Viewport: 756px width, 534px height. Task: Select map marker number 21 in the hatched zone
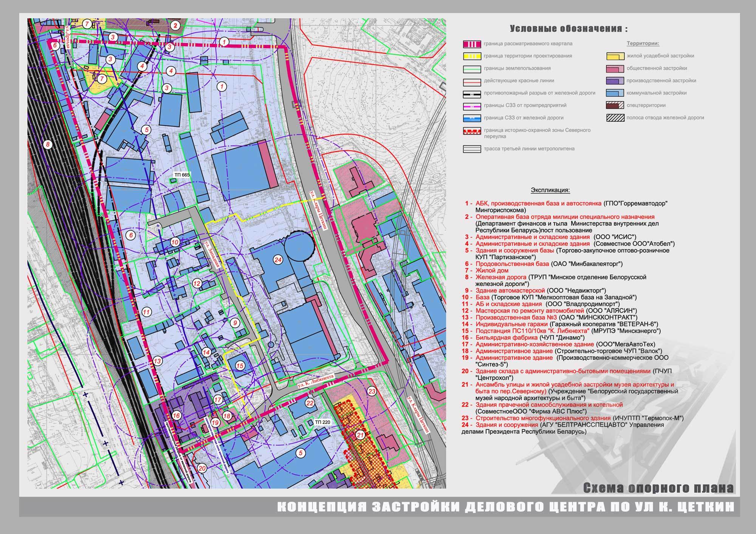360,435
